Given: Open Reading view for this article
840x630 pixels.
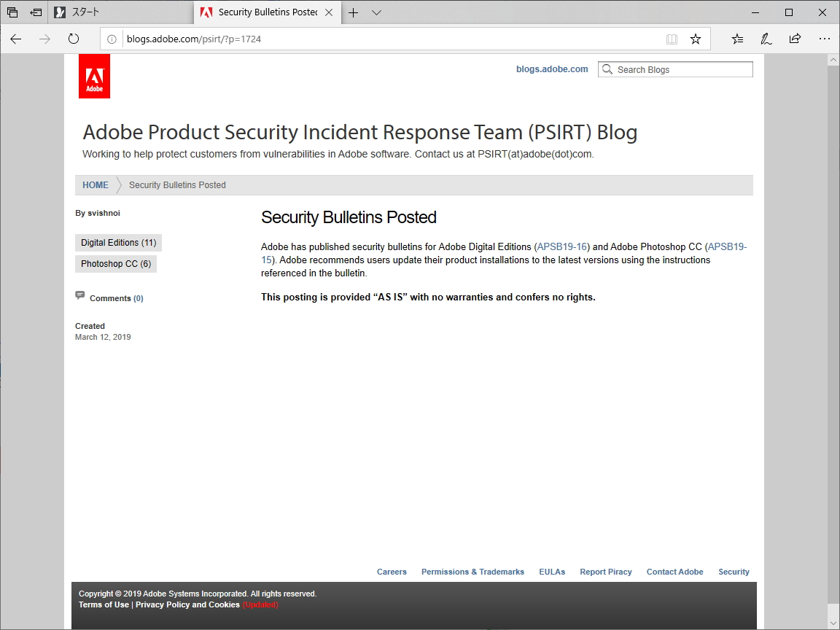Looking at the screenshot, I should [x=672, y=39].
